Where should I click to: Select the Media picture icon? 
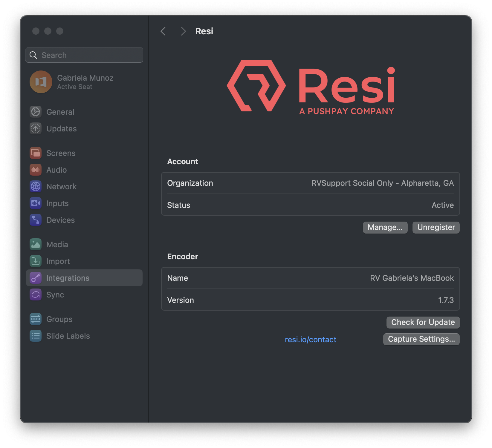[36, 244]
